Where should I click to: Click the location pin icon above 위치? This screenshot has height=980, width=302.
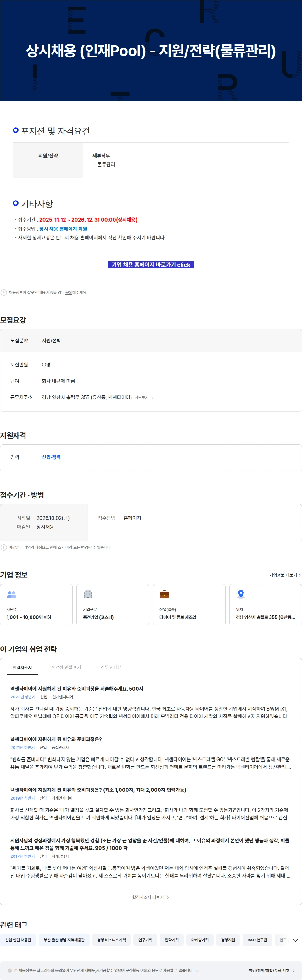(x=241, y=594)
